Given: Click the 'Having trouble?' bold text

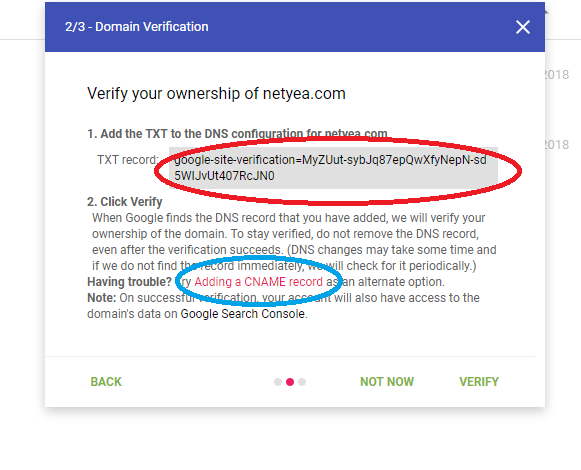Looking at the screenshot, I should click(129, 282).
